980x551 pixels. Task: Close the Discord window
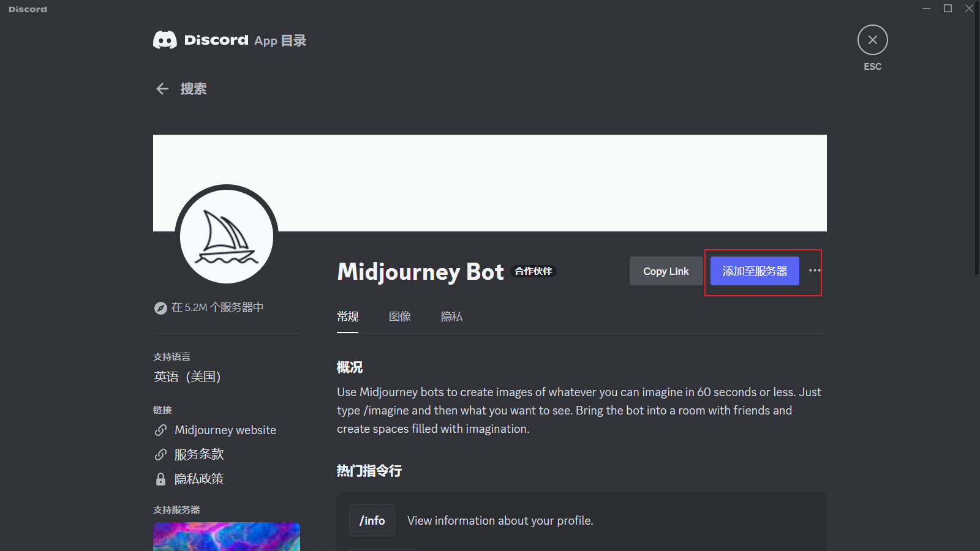tap(970, 9)
